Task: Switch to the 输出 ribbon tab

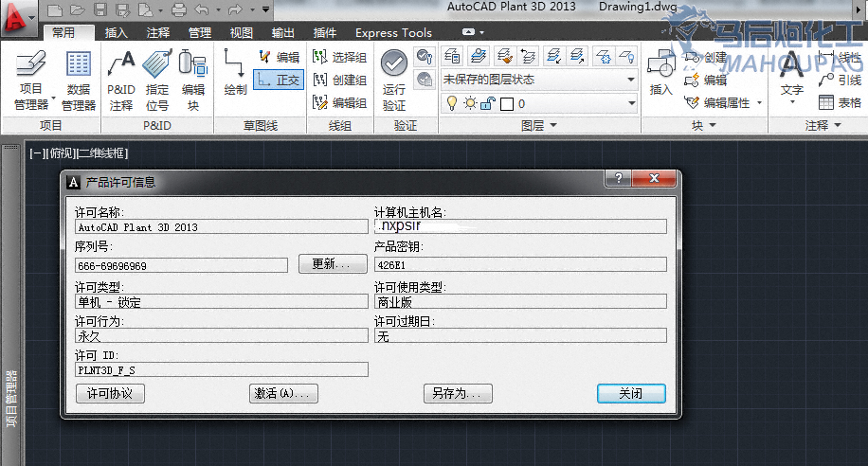Action: (x=283, y=32)
